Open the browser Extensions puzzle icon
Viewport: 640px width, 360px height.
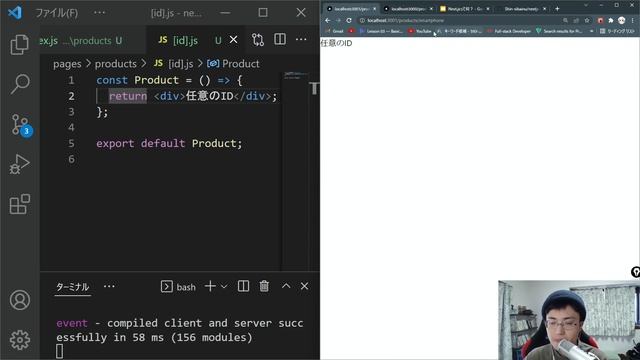pyautogui.click(x=611, y=20)
